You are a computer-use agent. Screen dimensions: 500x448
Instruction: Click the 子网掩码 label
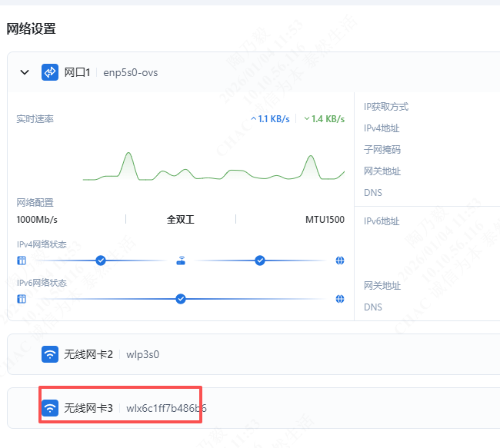382,149
